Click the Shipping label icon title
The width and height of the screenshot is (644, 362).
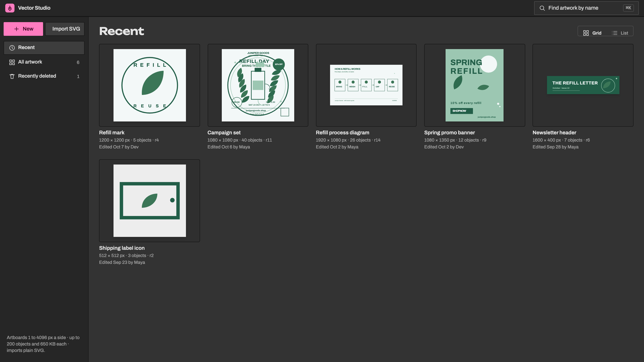(122, 248)
